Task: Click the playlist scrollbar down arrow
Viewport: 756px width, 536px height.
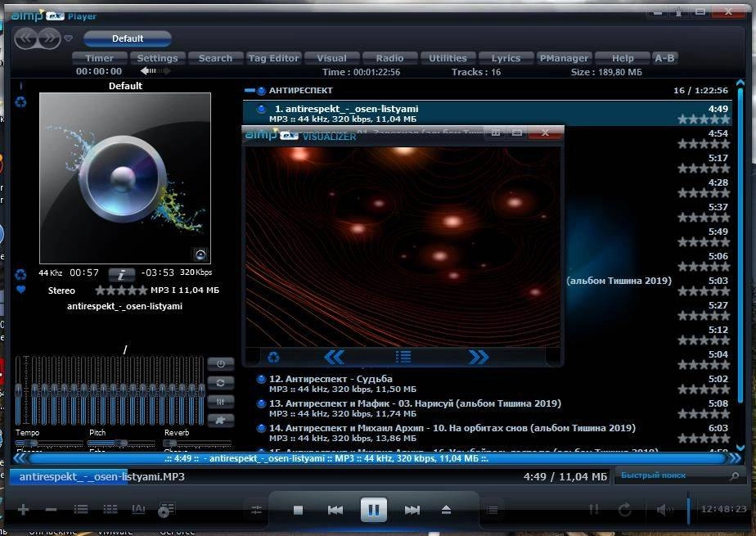Action: click(740, 448)
